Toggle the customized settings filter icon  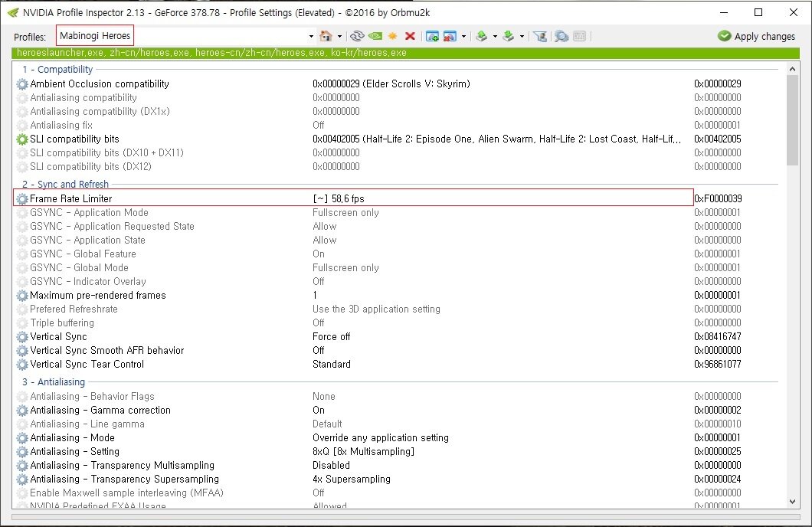(541, 36)
